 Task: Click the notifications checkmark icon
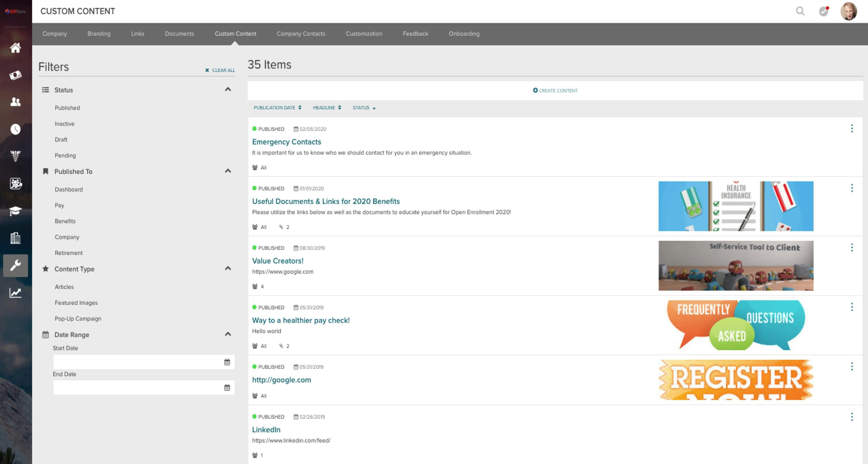click(824, 11)
